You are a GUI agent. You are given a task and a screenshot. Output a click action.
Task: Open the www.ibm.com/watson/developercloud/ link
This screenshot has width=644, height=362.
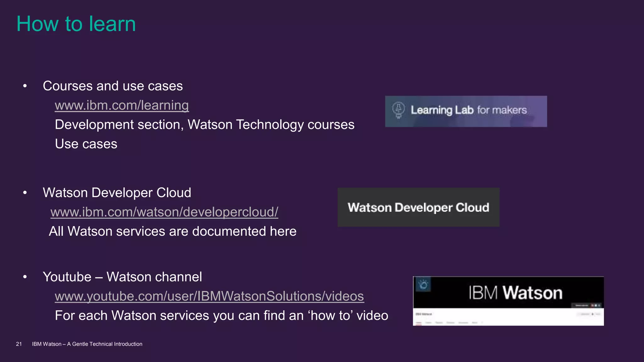click(x=164, y=212)
